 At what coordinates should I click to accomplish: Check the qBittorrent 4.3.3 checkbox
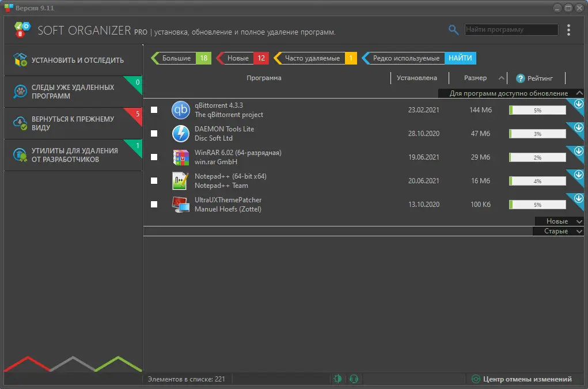154,110
